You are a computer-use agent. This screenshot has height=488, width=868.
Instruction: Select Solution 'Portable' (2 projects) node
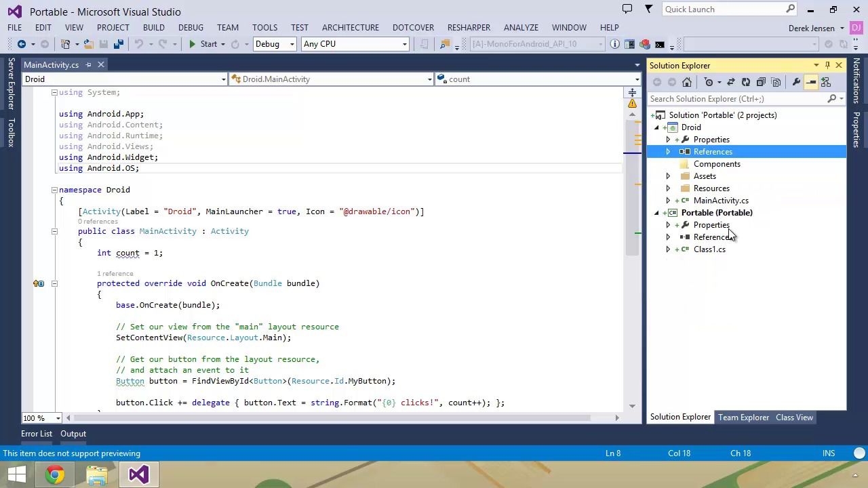pos(723,115)
